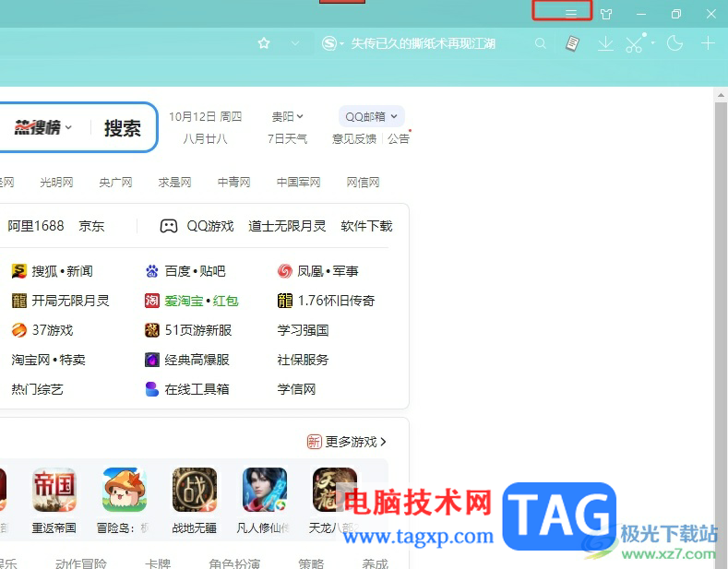Screen dimensions: 728x569
Task: Click the 51页游新服 icon
Action: (152, 330)
